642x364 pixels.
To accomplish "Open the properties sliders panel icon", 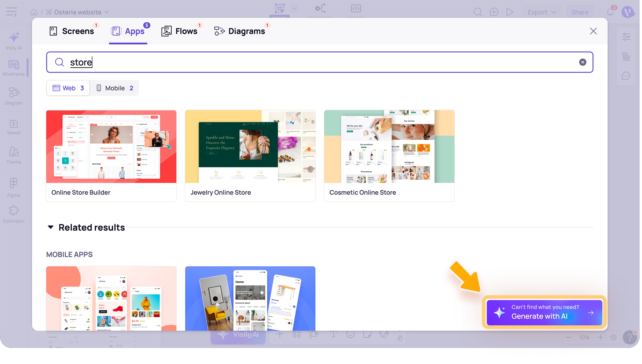I will pos(626,37).
